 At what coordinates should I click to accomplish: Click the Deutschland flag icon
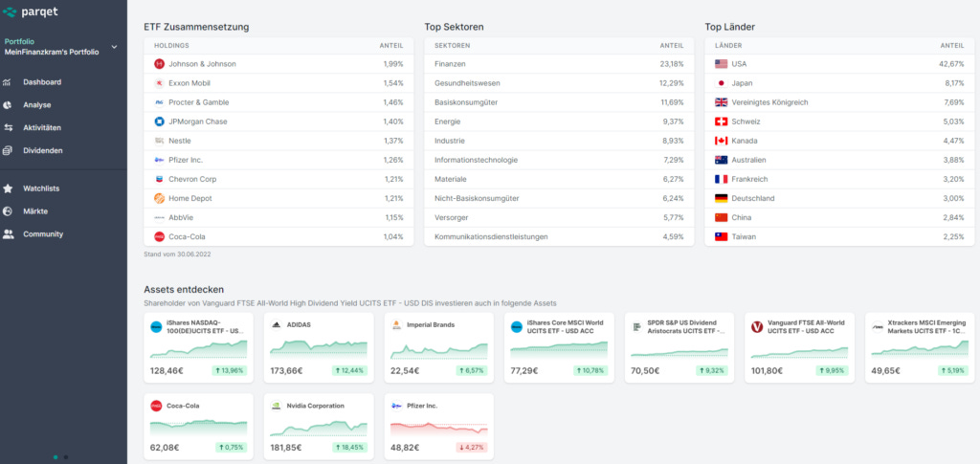pyautogui.click(x=722, y=199)
